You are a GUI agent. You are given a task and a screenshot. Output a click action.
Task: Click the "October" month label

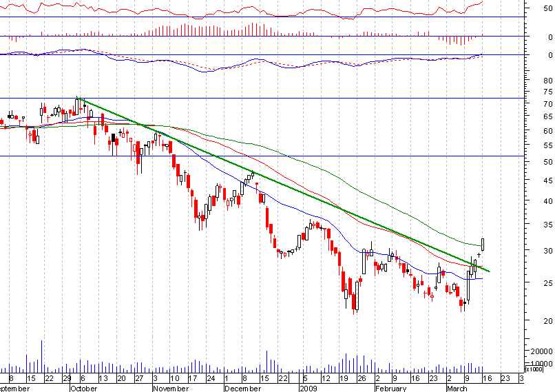click(x=84, y=388)
